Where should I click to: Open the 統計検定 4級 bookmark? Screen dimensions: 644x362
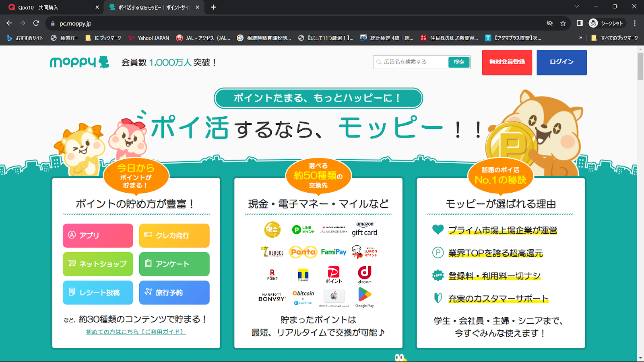pyautogui.click(x=387, y=38)
